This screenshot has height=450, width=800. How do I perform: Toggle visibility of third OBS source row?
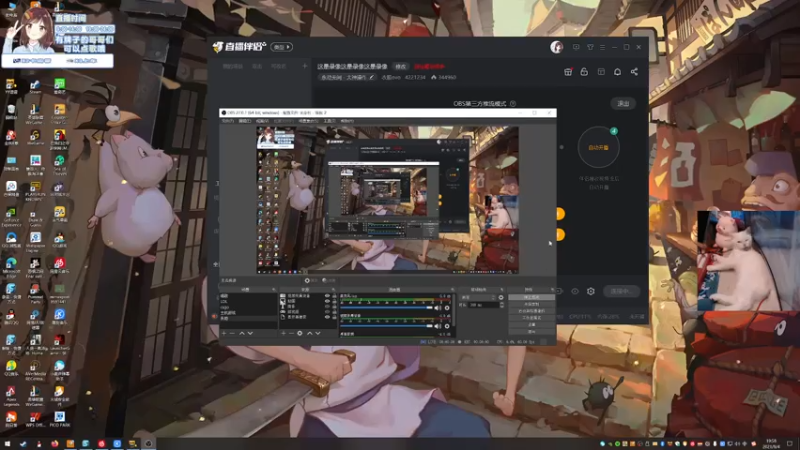point(328,307)
